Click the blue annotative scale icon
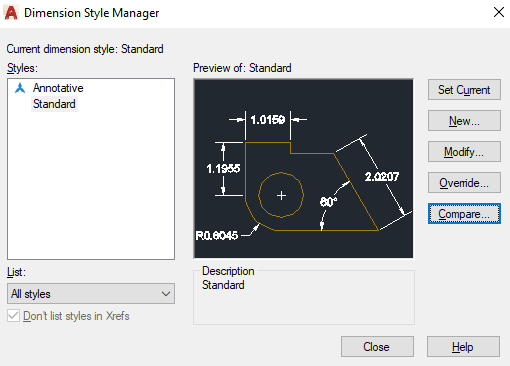Viewport: 510px width, 366px height. point(20,88)
